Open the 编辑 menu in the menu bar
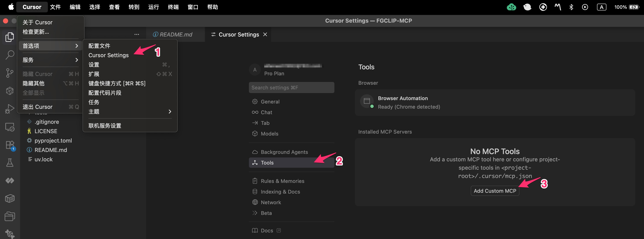The height and width of the screenshot is (239, 644). click(x=75, y=7)
